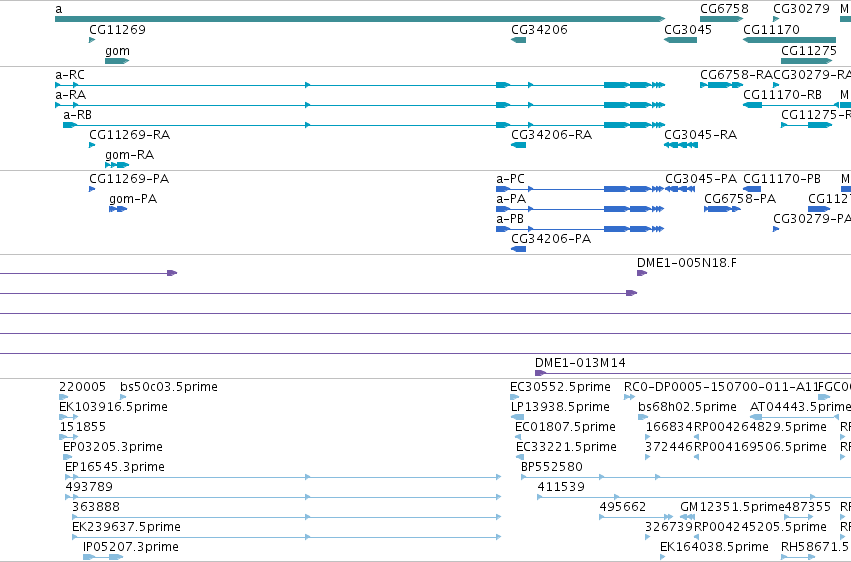Select the CG3045-PA protein feature

[680, 189]
